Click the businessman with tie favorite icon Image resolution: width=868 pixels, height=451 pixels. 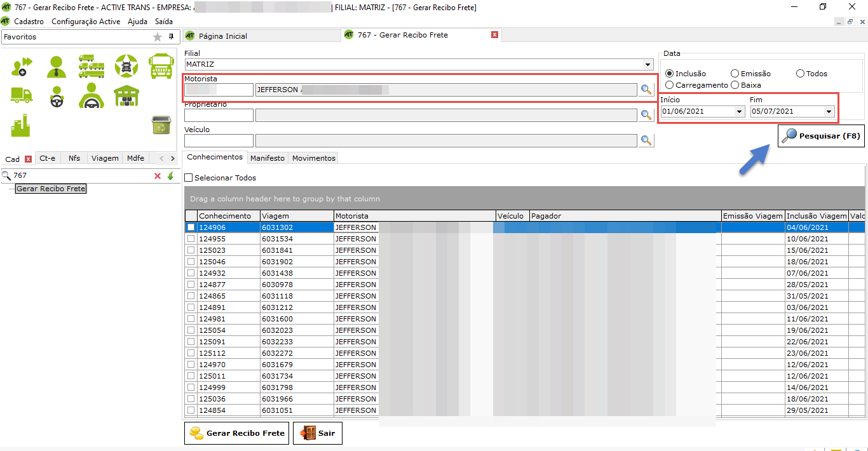pyautogui.click(x=57, y=66)
